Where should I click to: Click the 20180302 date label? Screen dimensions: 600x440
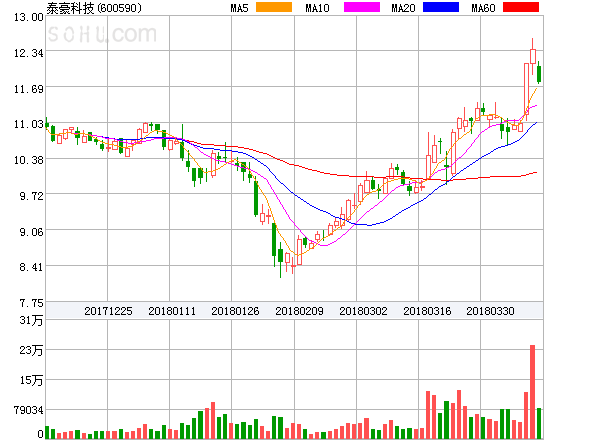point(363,311)
